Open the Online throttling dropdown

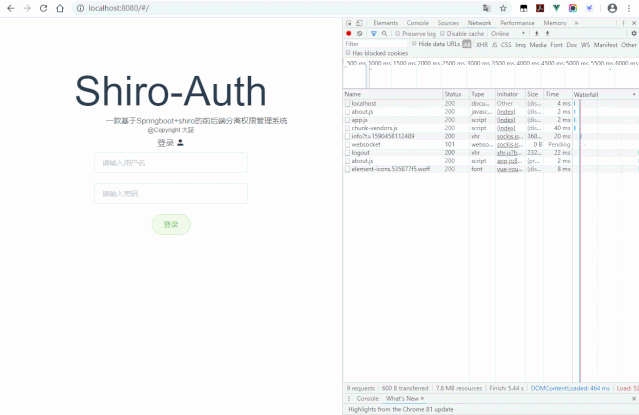click(x=507, y=34)
